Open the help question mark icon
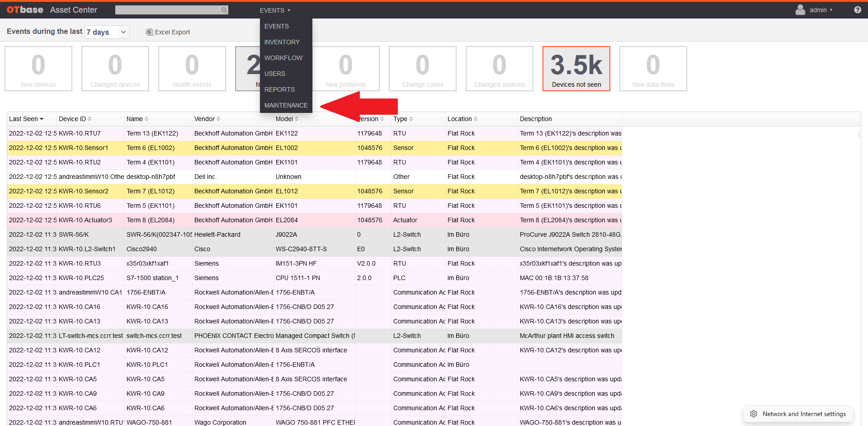The image size is (868, 426). (858, 10)
